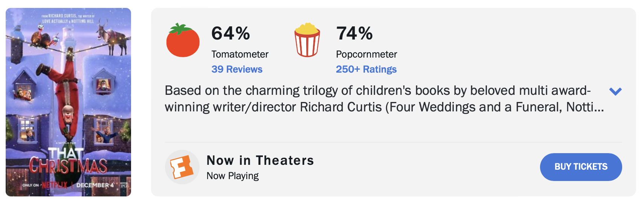Open the 250+ Ratings link
The width and height of the screenshot is (644, 219).
[366, 69]
